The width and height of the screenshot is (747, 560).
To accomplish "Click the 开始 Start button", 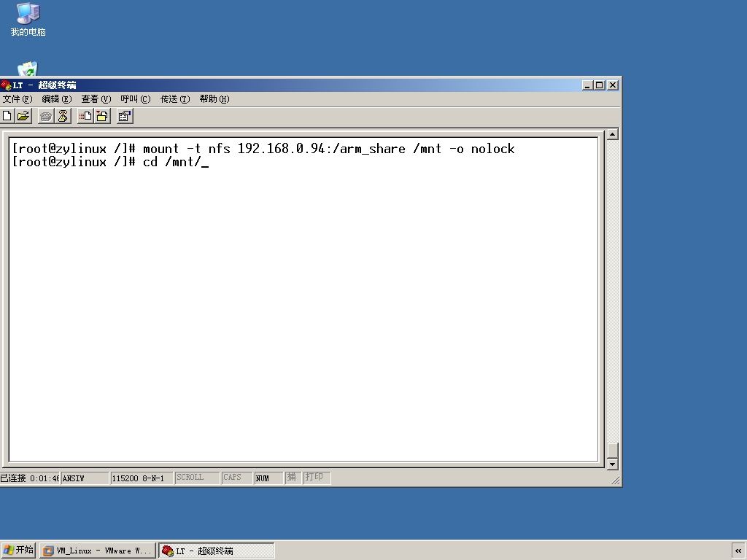I will (18, 551).
